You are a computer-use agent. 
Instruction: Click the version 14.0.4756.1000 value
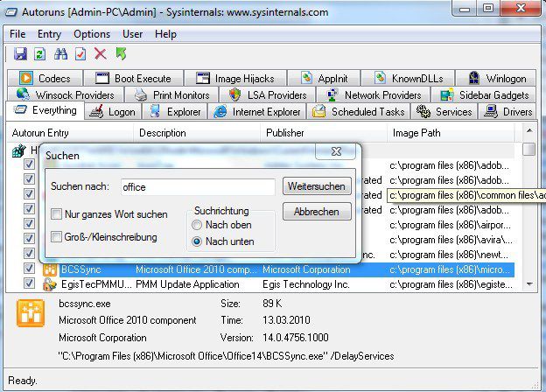[x=296, y=338]
